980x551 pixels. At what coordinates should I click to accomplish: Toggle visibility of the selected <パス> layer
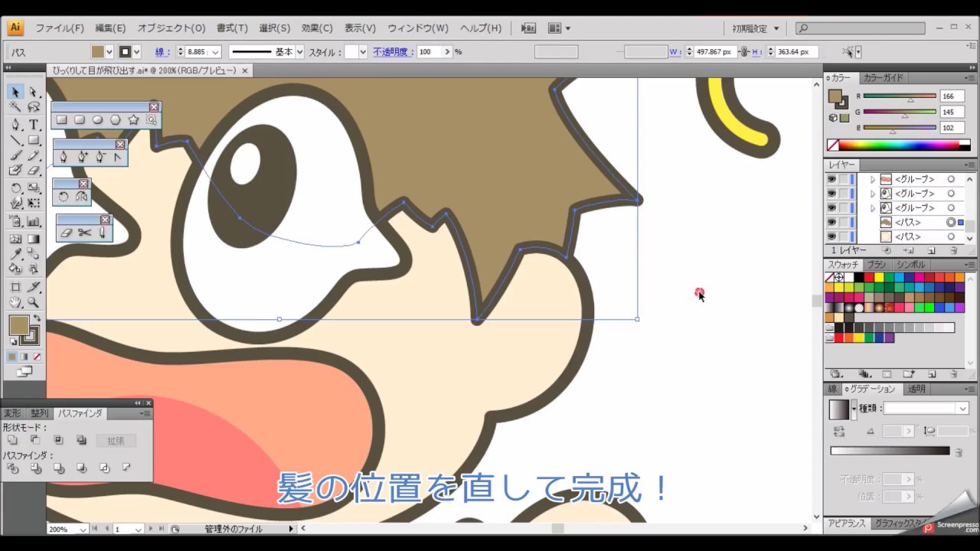pos(831,222)
